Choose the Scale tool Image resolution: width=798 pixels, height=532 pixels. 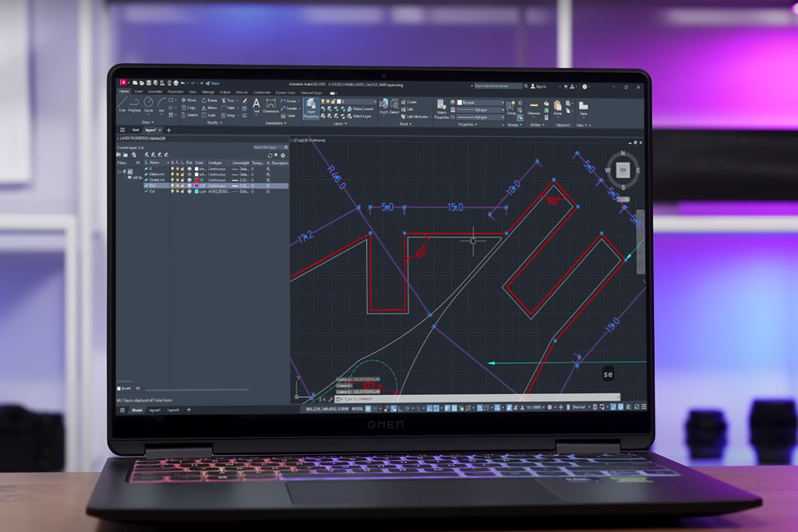click(x=208, y=115)
